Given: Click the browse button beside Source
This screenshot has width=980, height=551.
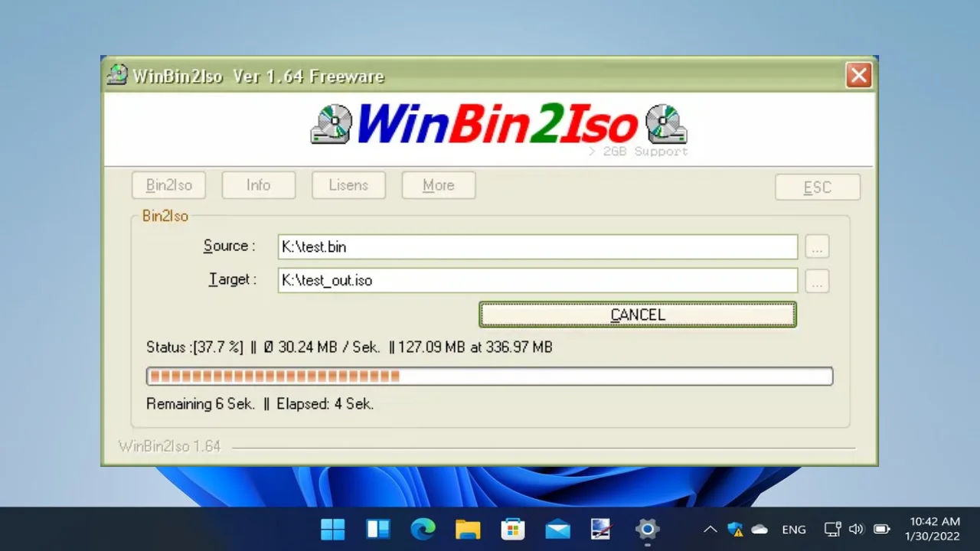Looking at the screenshot, I should coord(817,248).
